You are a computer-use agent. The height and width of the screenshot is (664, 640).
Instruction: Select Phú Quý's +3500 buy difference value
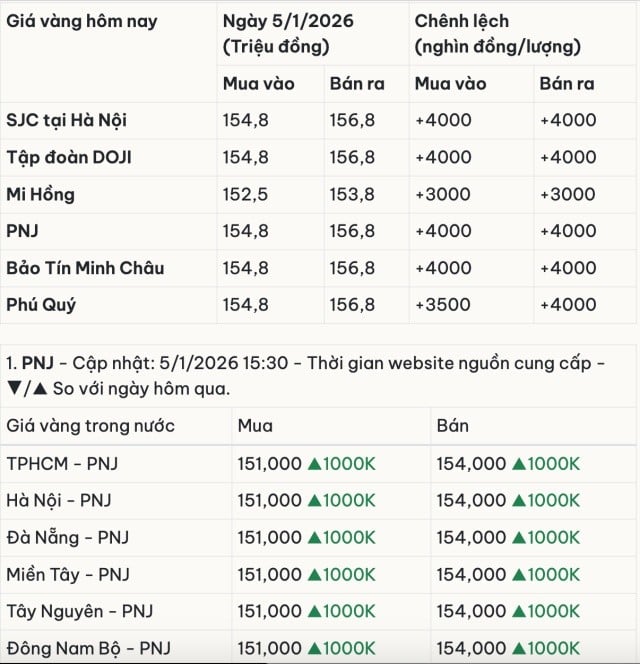tap(439, 305)
